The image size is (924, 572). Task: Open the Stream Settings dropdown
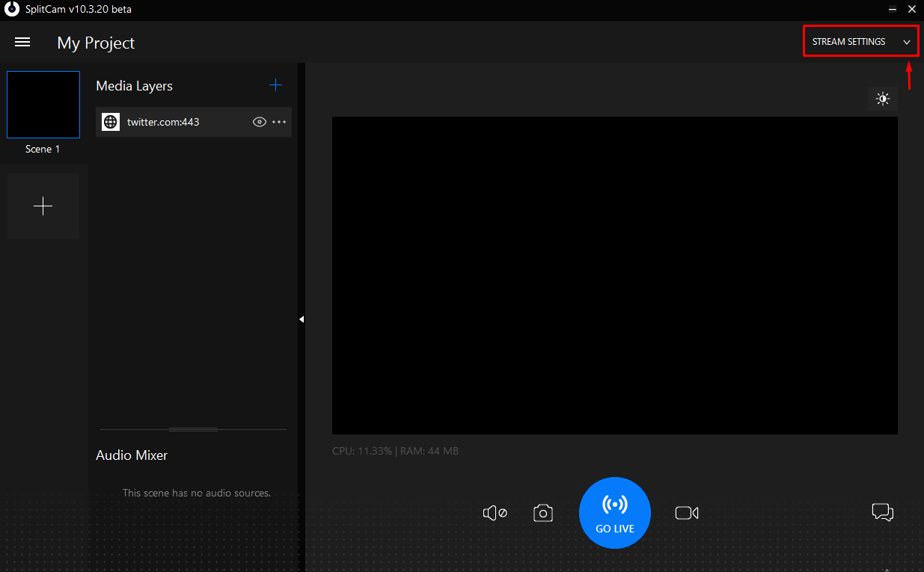click(x=849, y=42)
